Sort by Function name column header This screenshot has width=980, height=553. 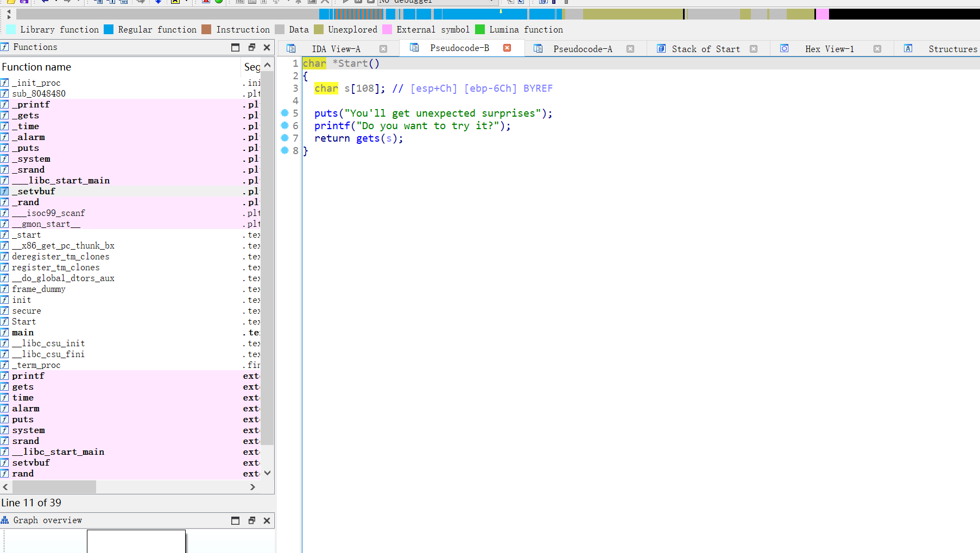click(x=120, y=67)
